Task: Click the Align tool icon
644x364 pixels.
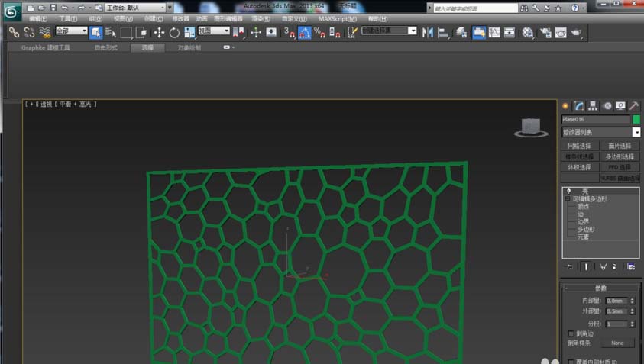Action: [443, 32]
